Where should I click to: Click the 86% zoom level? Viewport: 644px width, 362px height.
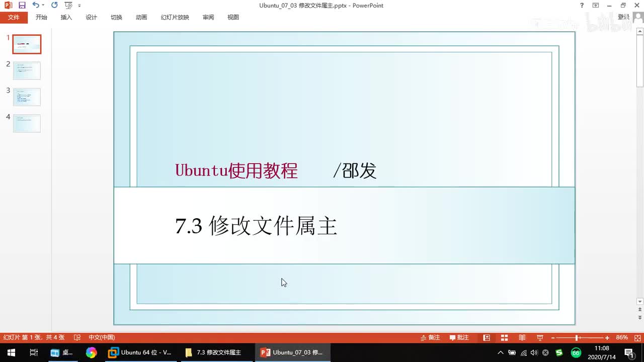point(622,337)
